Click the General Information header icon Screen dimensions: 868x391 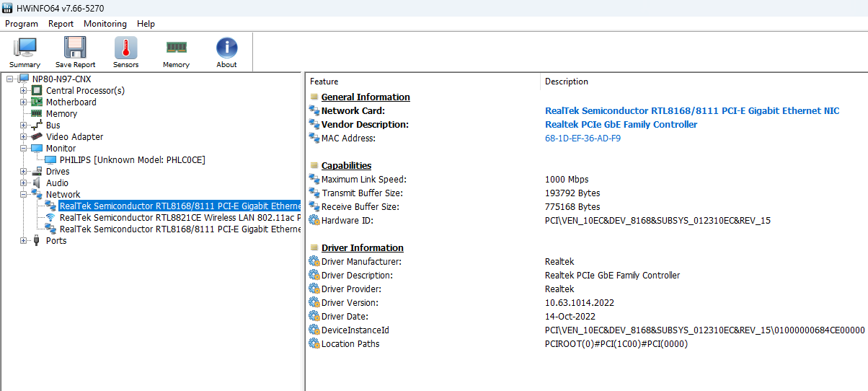click(314, 97)
